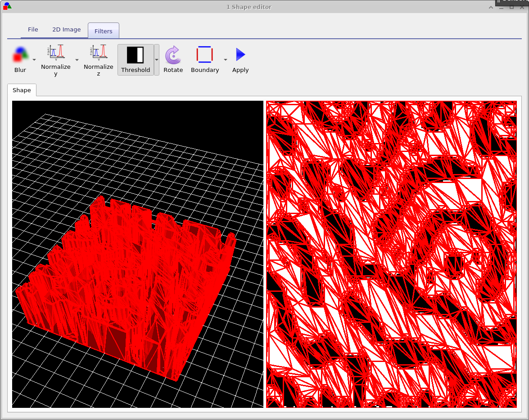Close the Shape editor window
This screenshot has height=420, width=529.
tap(522, 7)
